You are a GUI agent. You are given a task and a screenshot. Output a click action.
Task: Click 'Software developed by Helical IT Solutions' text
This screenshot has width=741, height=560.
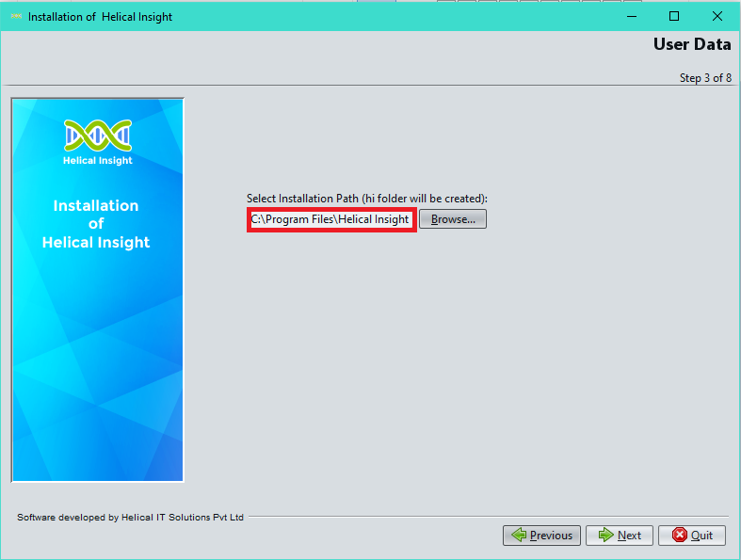131,517
